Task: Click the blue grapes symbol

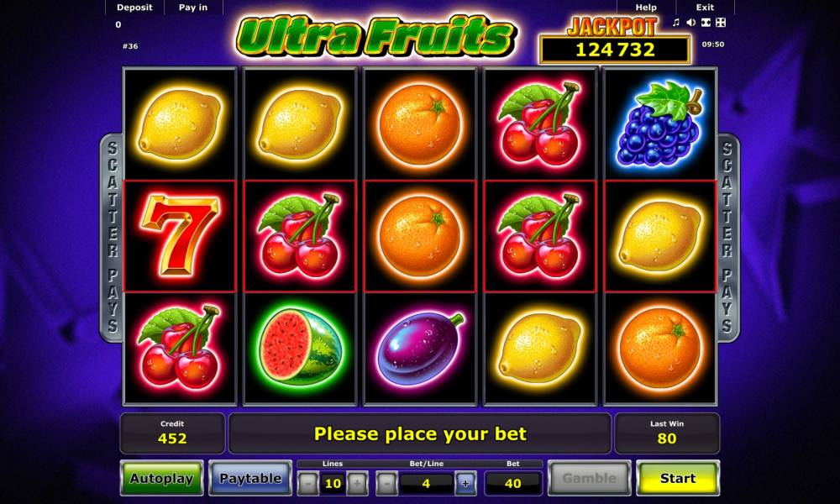Action: 659,123
